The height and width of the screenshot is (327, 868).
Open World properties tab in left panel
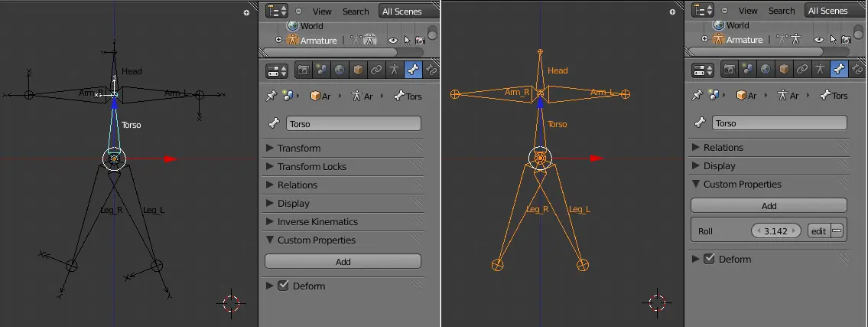(340, 70)
